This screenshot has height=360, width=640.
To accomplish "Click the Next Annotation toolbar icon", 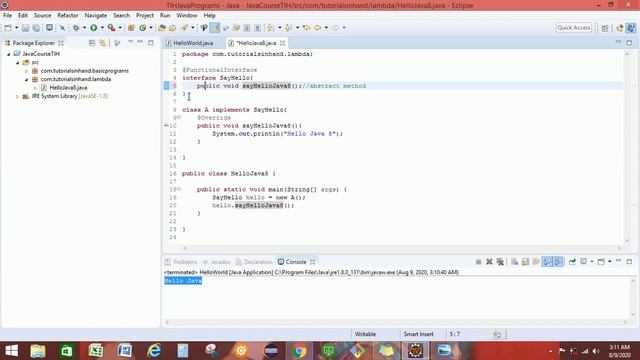I will click(270, 28).
